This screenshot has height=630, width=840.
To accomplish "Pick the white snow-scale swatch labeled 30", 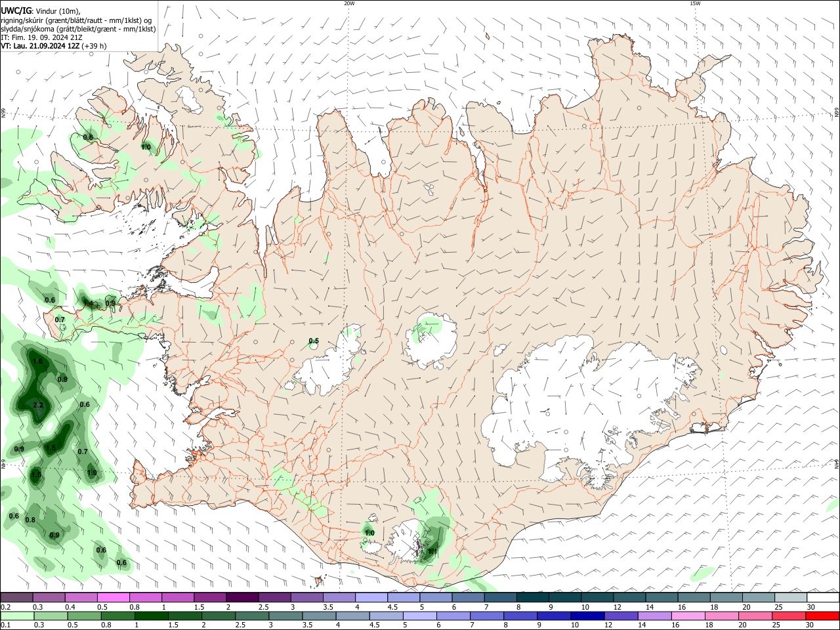I will click(822, 597).
